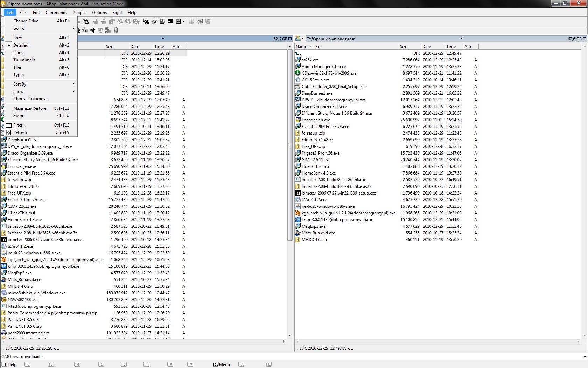The height and width of the screenshot is (368, 588).
Task: Select the Types view mode
Action: [x=41, y=75]
